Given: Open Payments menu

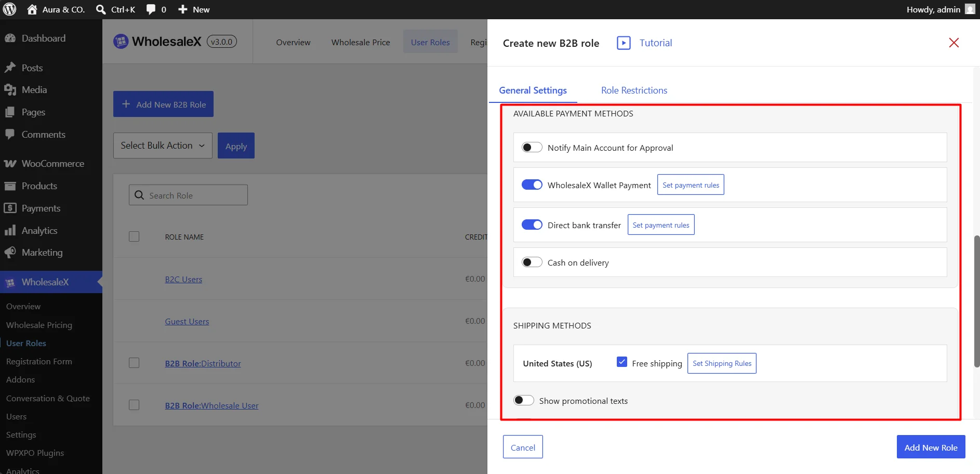Looking at the screenshot, I should pyautogui.click(x=41, y=208).
